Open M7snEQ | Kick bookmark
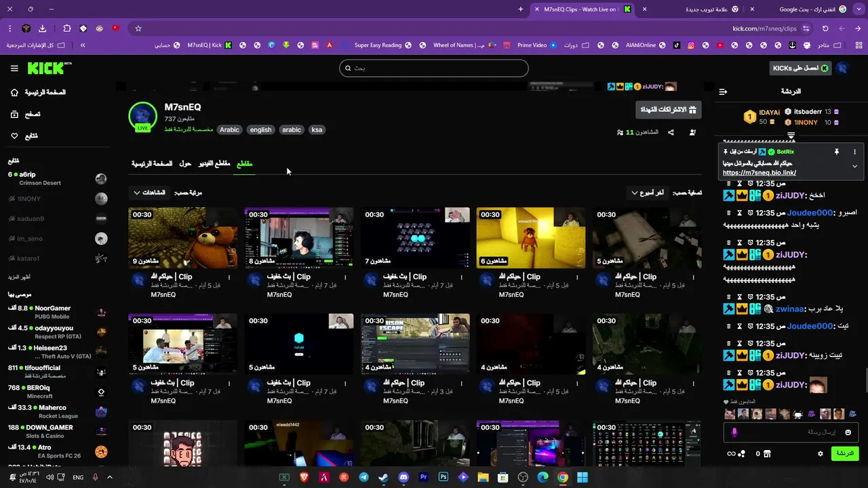The image size is (868, 488). [210, 45]
